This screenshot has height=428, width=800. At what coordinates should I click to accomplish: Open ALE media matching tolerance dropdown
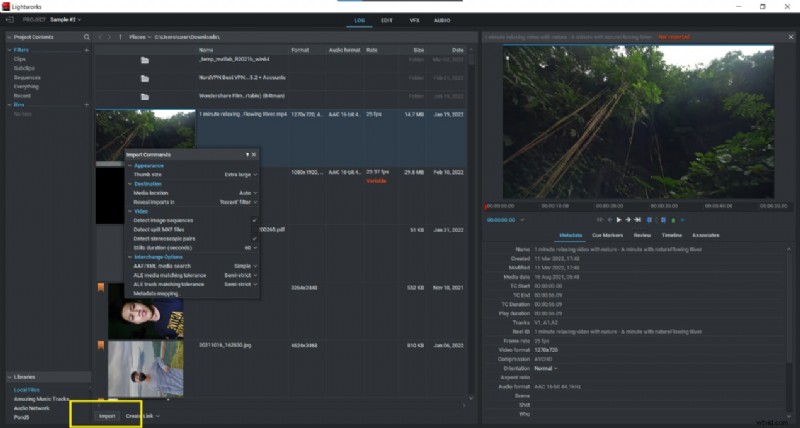(x=241, y=275)
